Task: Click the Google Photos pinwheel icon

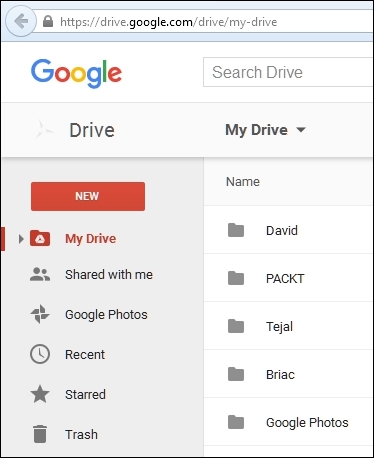Action: [40, 314]
